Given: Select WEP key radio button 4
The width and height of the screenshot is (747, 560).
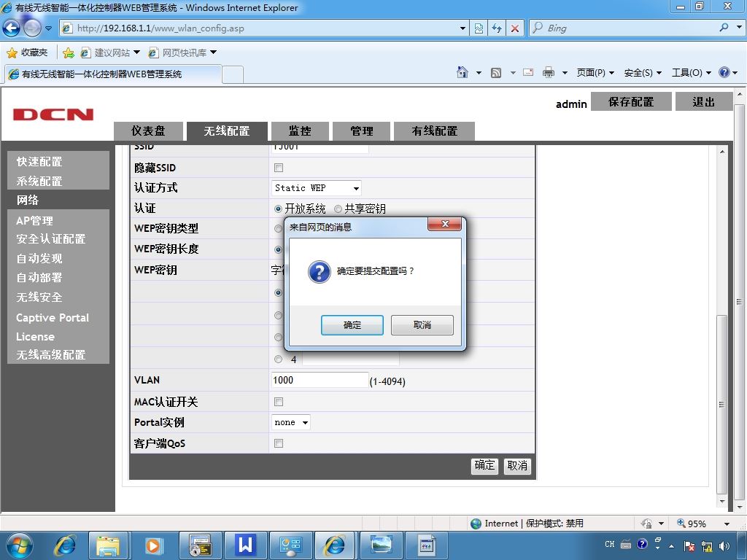Looking at the screenshot, I should pos(278,359).
